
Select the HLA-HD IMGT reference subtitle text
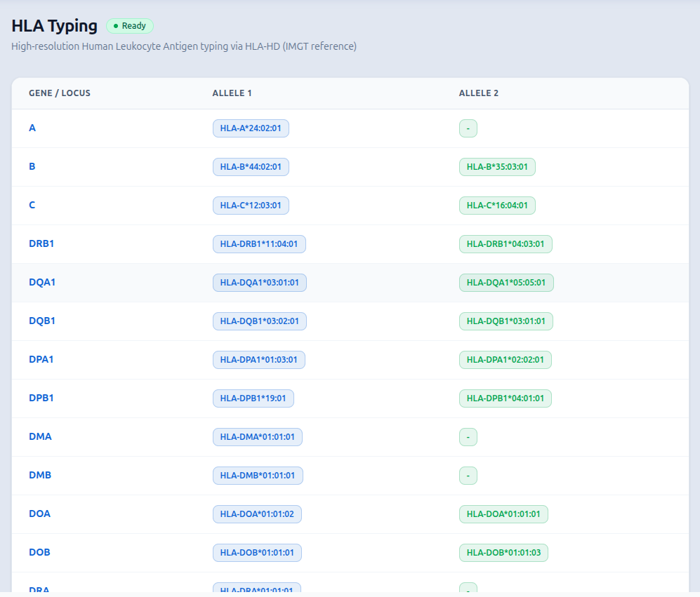(184, 46)
